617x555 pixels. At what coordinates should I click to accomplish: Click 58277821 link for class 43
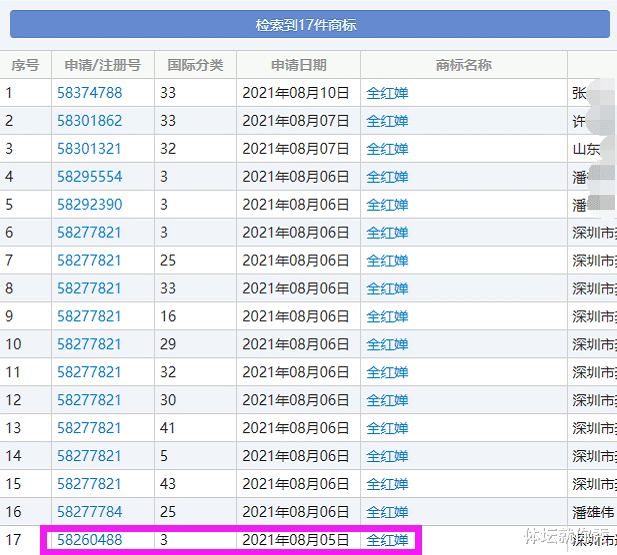pos(89,485)
